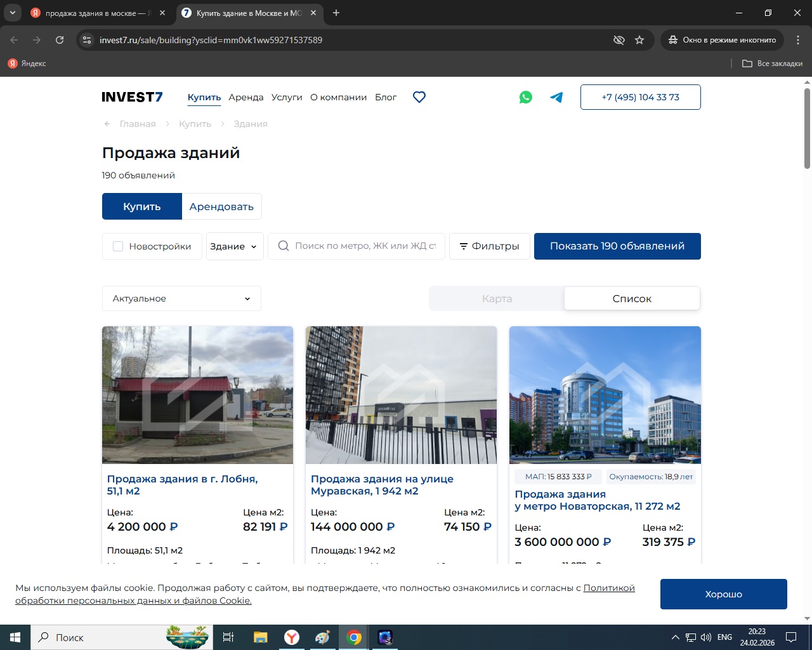
Task: Open listing 'Продажа здания в г. Лобня'
Action: [183, 485]
